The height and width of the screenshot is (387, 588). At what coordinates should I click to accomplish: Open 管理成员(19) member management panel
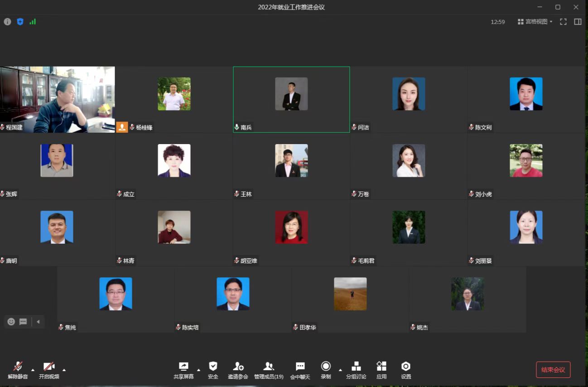pyautogui.click(x=269, y=367)
